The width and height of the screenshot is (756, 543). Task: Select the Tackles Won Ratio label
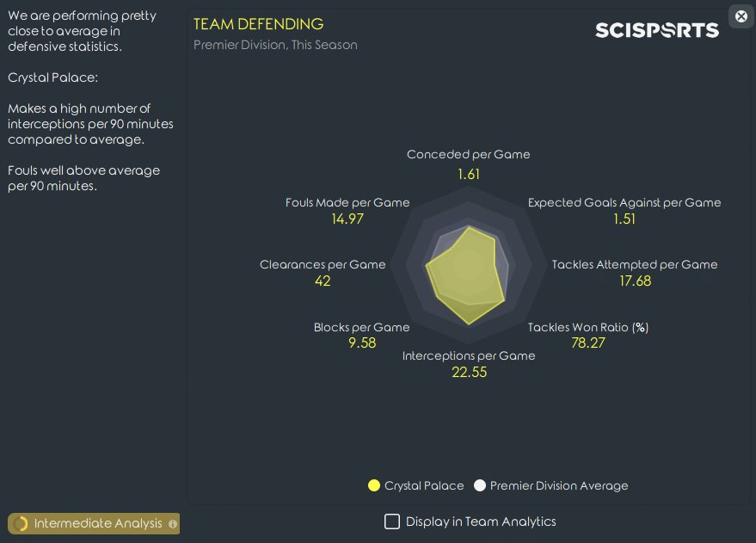pos(587,328)
